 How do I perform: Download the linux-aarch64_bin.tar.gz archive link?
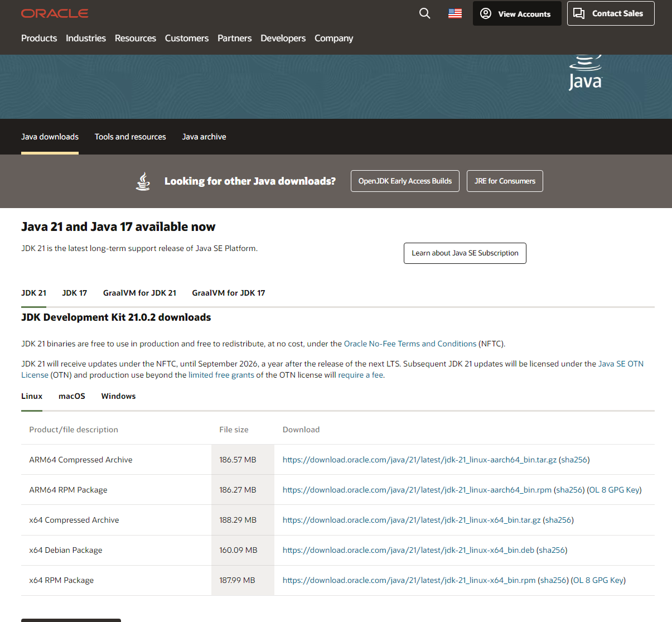point(419,460)
